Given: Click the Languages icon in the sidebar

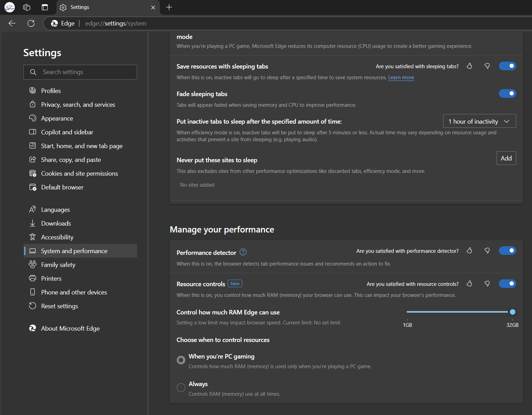Looking at the screenshot, I should click(33, 209).
